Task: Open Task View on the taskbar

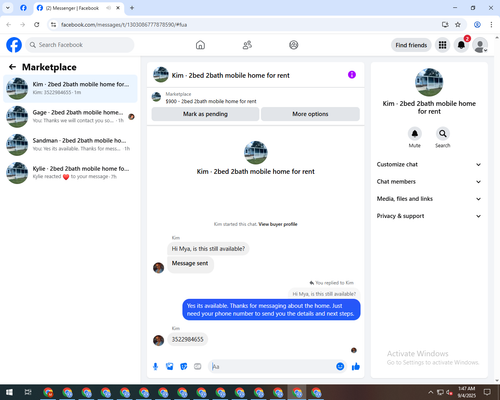Action: click(x=28, y=392)
